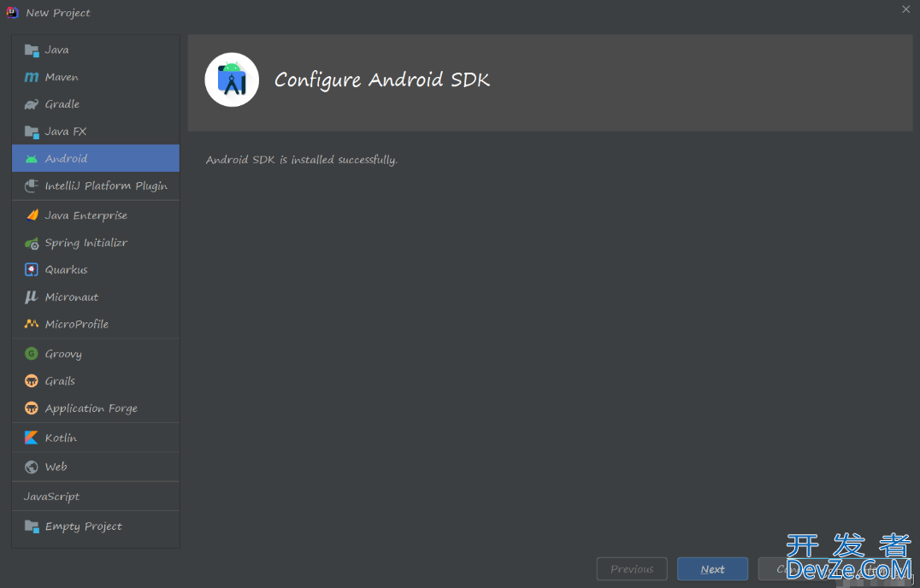The image size is (920, 588).
Task: Click the Groovy green circle icon
Action: pos(32,354)
